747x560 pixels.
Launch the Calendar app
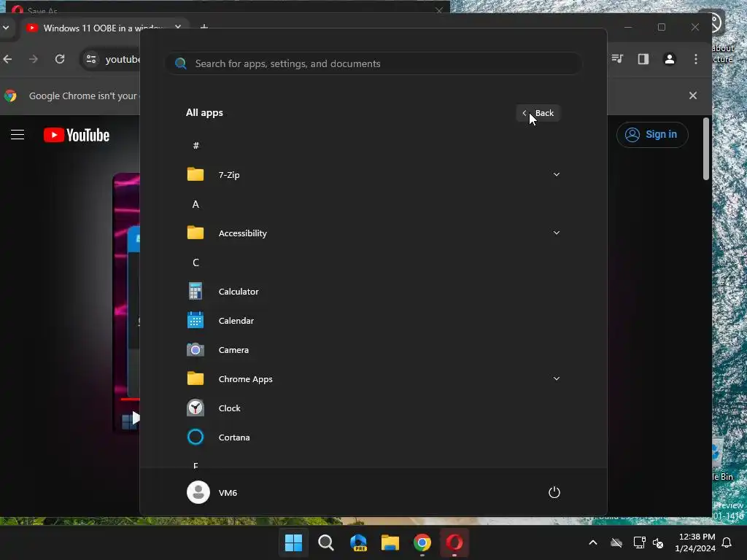tap(373, 321)
